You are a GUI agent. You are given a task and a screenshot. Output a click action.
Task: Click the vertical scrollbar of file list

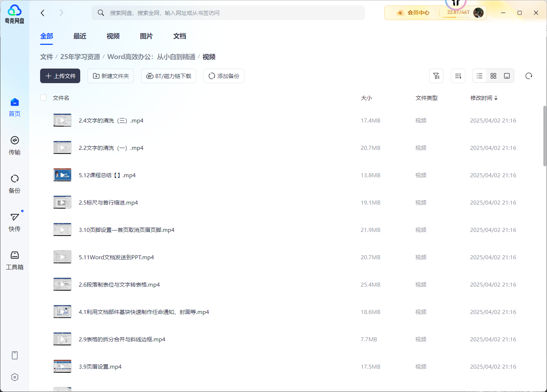(x=545, y=136)
